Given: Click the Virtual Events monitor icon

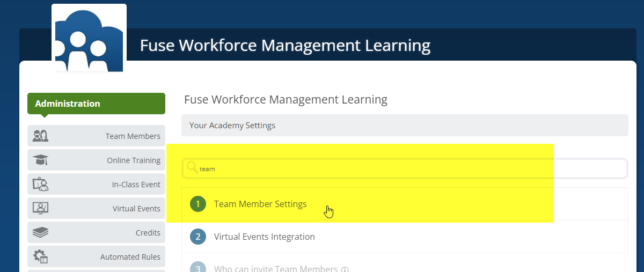Looking at the screenshot, I should [x=41, y=208].
